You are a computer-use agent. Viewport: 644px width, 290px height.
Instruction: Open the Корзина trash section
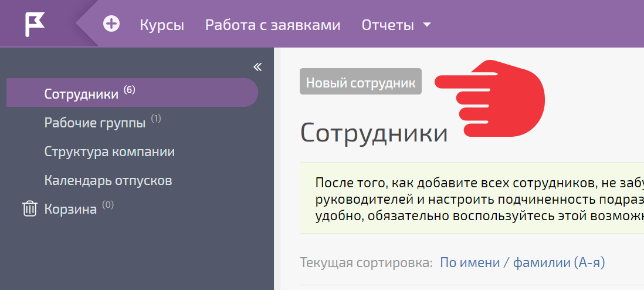[70, 208]
